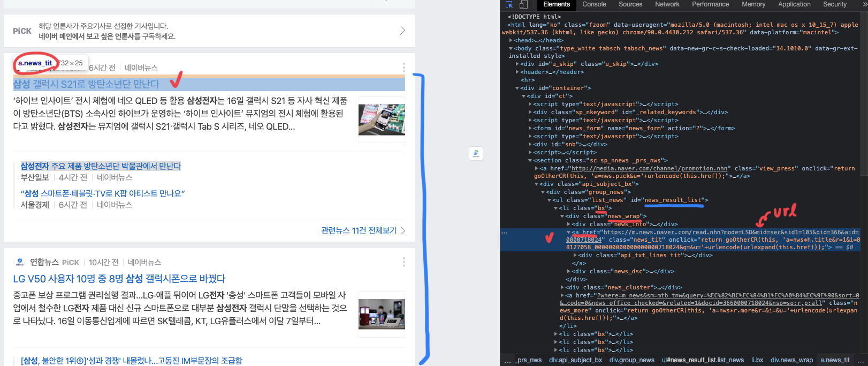Switch to the Elements tab
This screenshot has height=366, width=868.
click(x=557, y=4)
